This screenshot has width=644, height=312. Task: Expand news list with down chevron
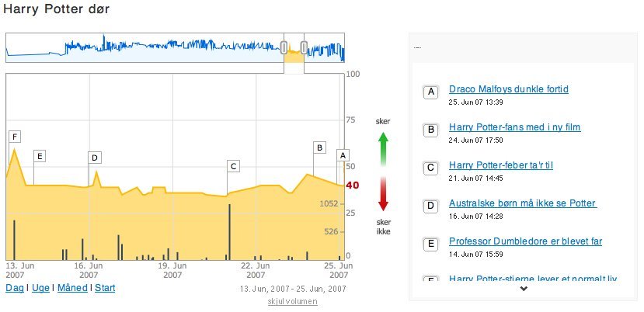524,289
